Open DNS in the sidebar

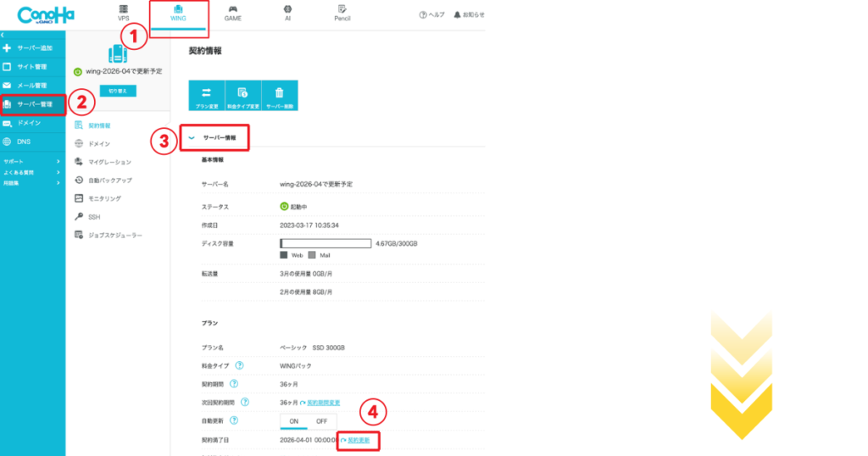pos(33,142)
